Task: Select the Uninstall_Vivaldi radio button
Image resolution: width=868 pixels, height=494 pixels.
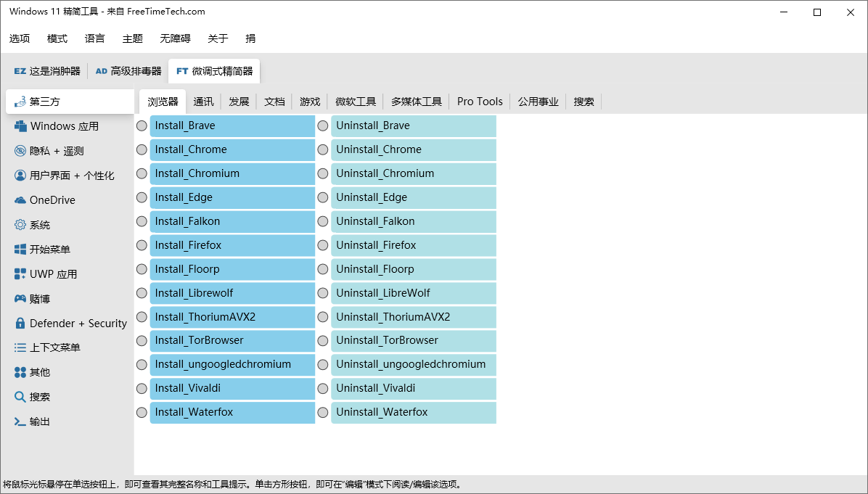Action: (323, 388)
